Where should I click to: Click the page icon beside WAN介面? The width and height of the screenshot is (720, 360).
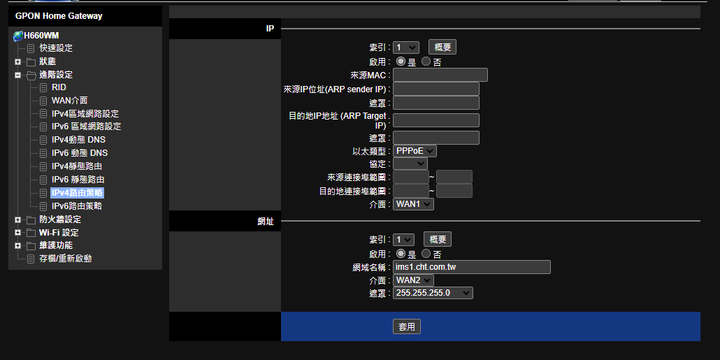click(43, 101)
